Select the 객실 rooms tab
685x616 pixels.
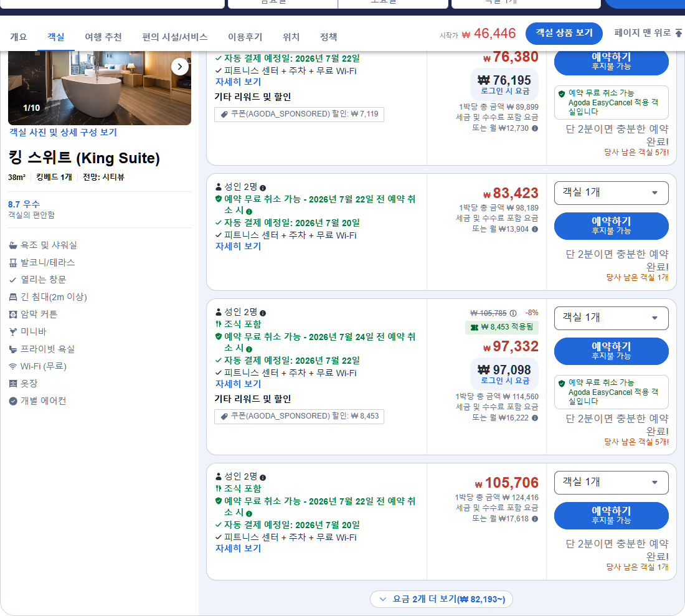pyautogui.click(x=56, y=37)
